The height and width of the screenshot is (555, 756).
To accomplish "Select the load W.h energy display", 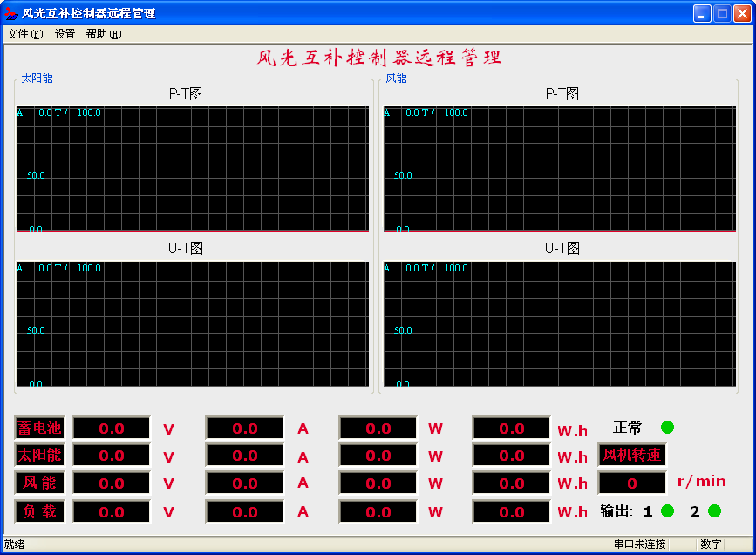I will 512,512.
